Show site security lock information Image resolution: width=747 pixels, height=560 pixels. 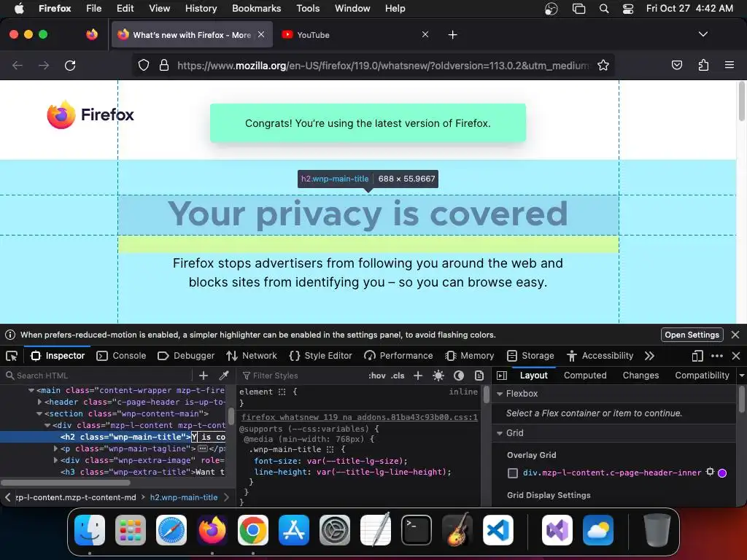164,65
